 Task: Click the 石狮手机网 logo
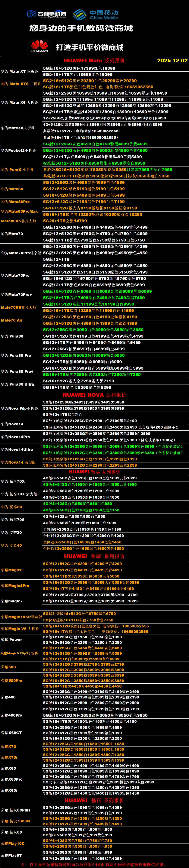click(46, 14)
